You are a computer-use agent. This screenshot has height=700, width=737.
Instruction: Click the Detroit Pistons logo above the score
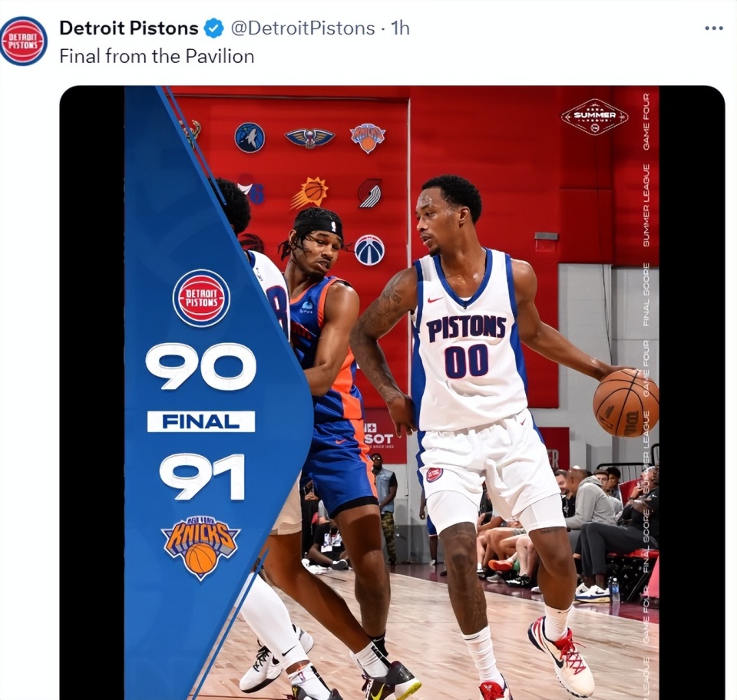pyautogui.click(x=201, y=298)
